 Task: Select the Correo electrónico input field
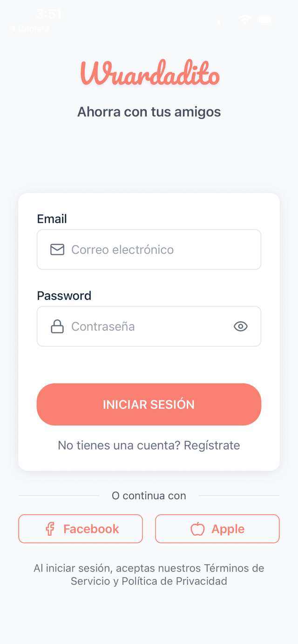click(149, 250)
